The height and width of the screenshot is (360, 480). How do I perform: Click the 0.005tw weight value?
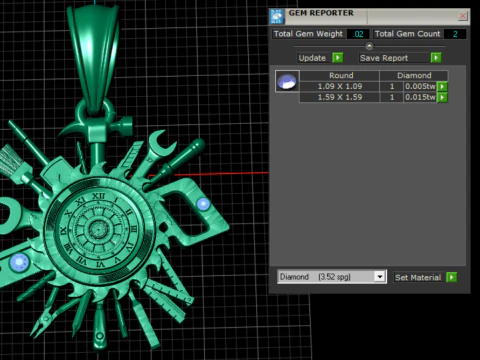(x=420, y=86)
